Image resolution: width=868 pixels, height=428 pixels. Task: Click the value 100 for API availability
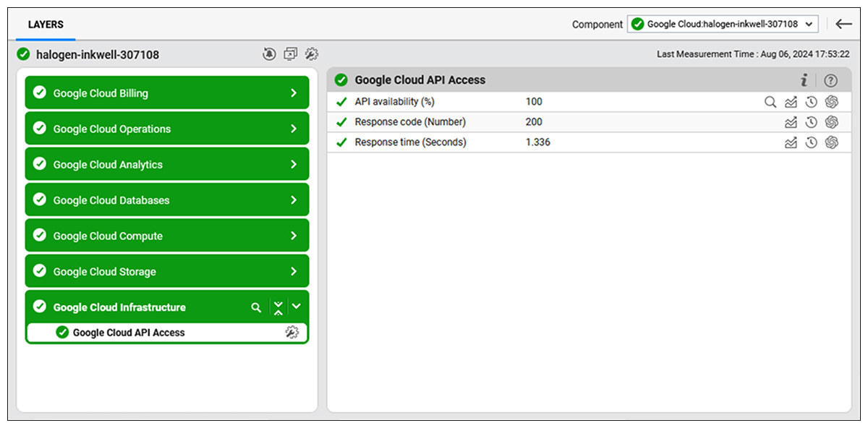point(534,102)
